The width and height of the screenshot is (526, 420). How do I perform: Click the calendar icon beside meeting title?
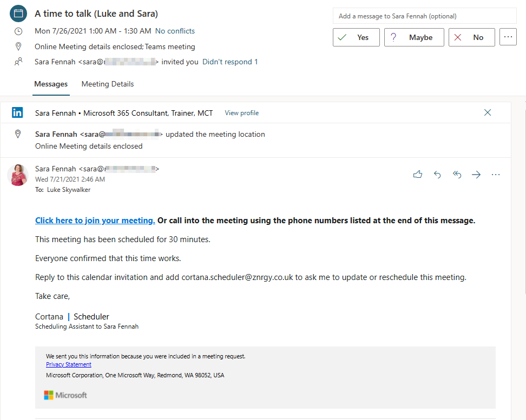click(18, 14)
